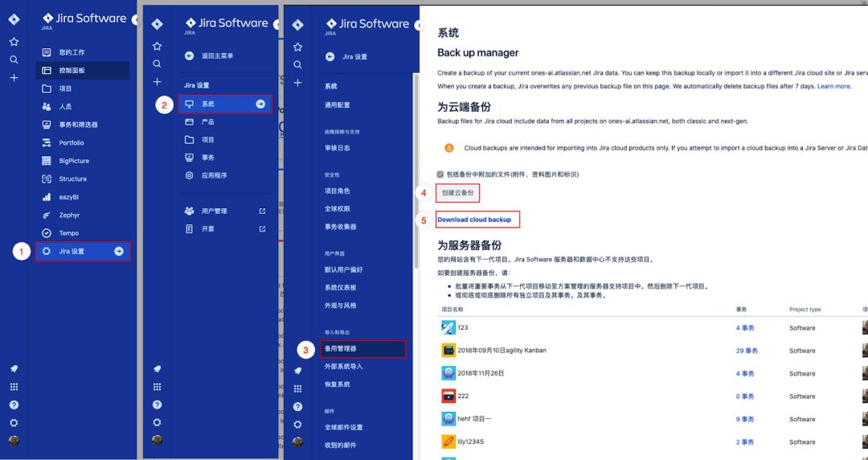Open 外观与风格 in the system sidebar

click(x=341, y=306)
